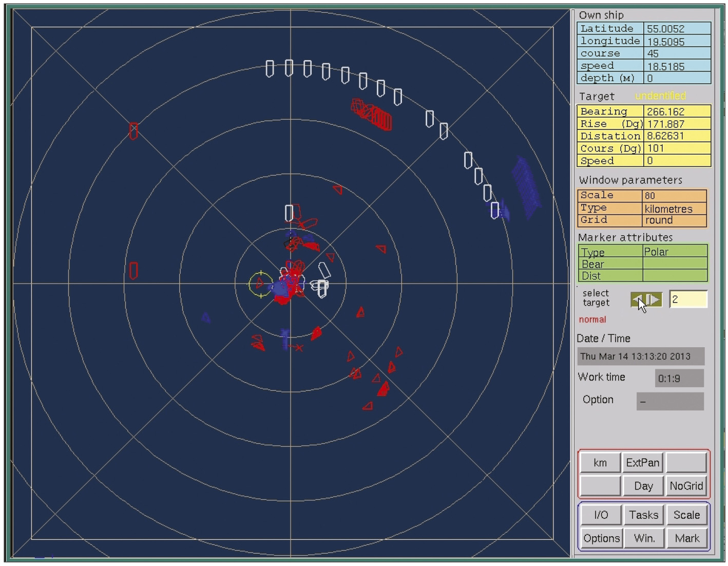This screenshot has width=728, height=566.
Task: Switch display to Day mode
Action: pos(643,486)
